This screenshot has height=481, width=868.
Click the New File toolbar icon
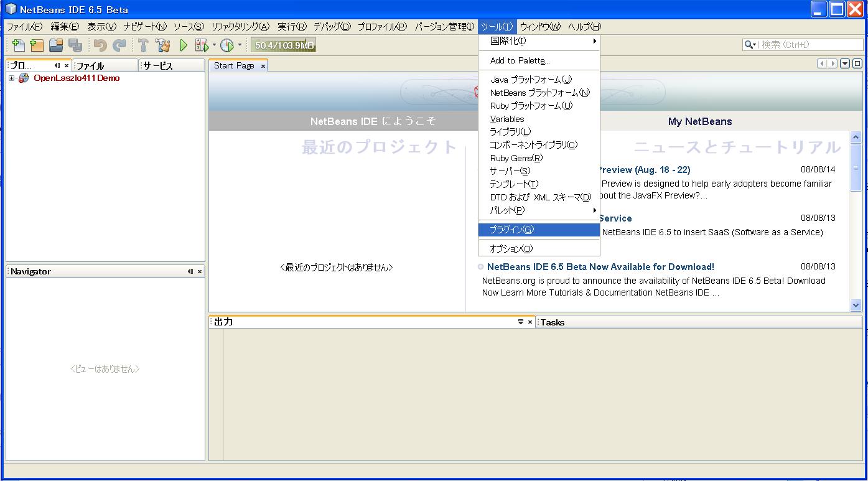point(19,45)
